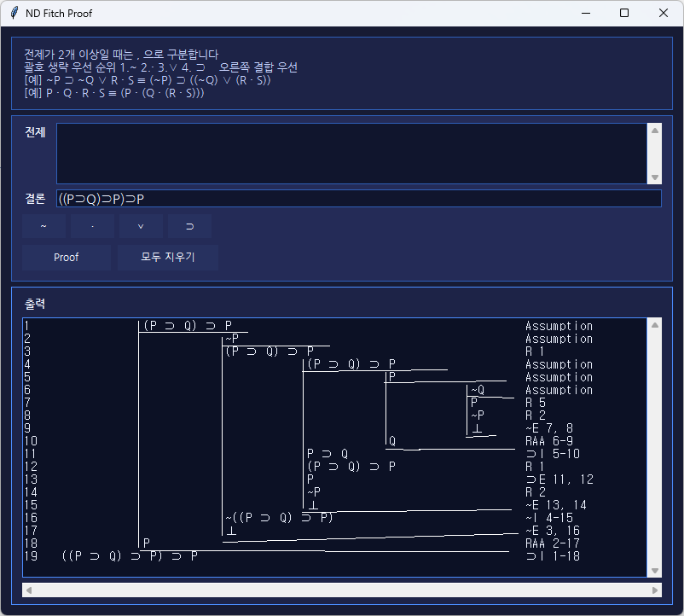Click proof line 19 final conclusion

point(130,556)
